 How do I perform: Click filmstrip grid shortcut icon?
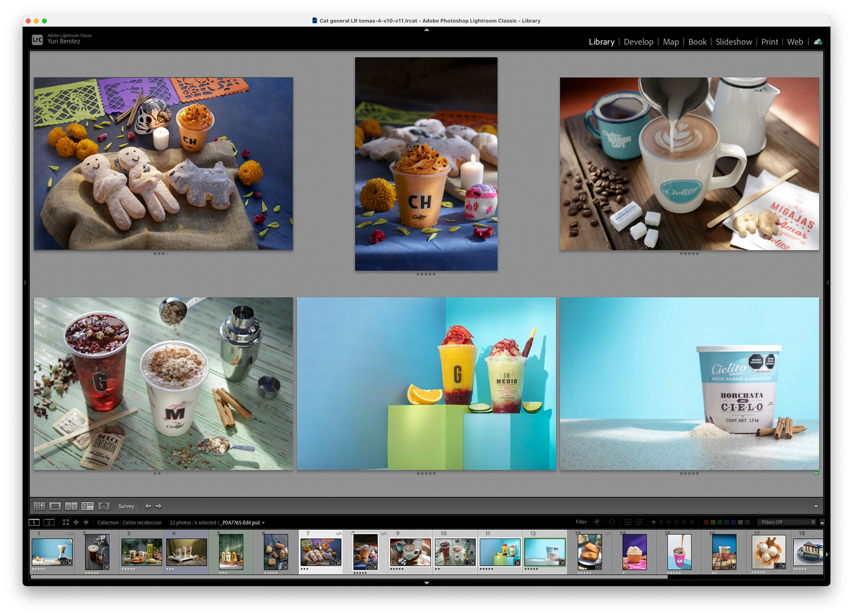click(66, 522)
